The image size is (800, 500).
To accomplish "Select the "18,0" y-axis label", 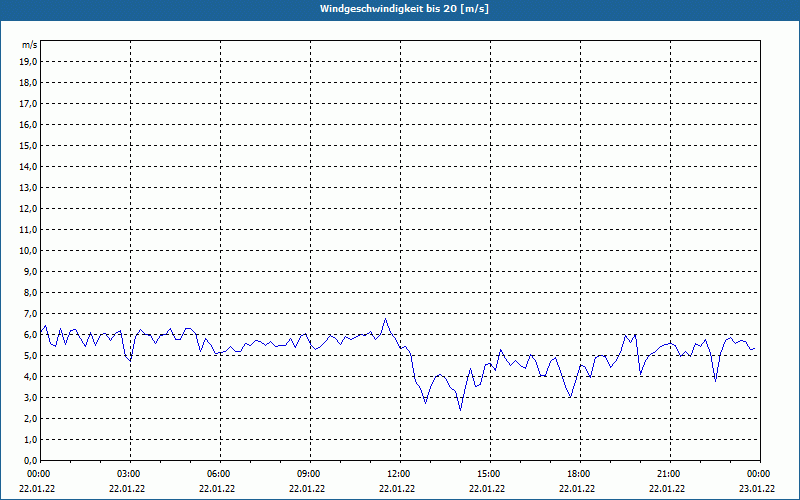I will 28,83.
